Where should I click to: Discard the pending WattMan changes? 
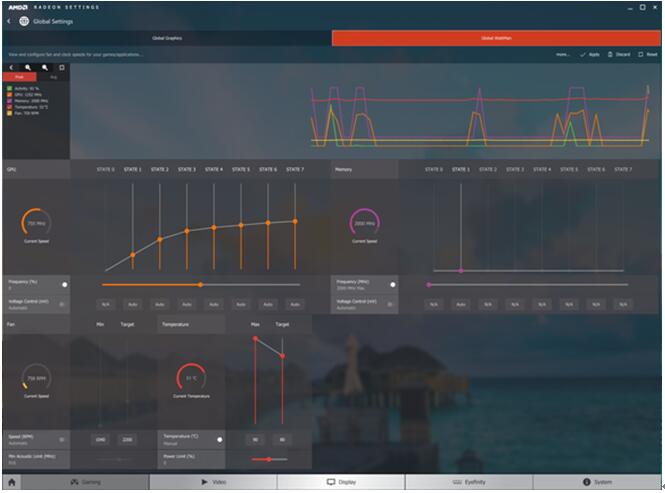(x=619, y=54)
